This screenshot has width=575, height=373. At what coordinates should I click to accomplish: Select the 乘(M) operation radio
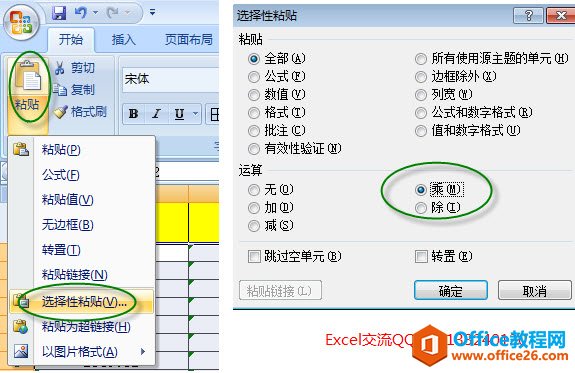pyautogui.click(x=421, y=190)
